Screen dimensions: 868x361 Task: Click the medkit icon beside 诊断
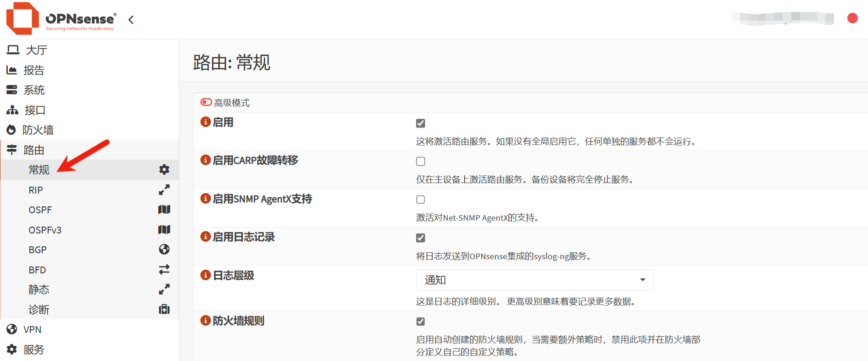(x=164, y=310)
